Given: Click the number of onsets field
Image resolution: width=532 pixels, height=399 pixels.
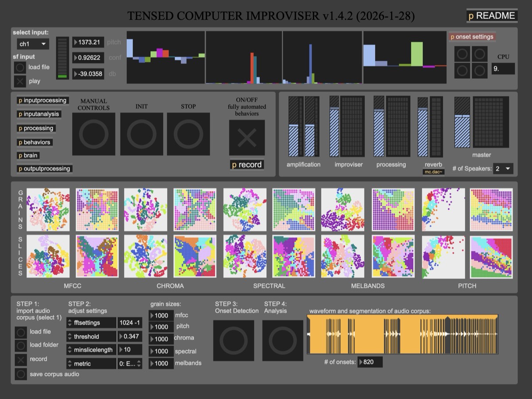Looking at the screenshot, I should click(370, 362).
